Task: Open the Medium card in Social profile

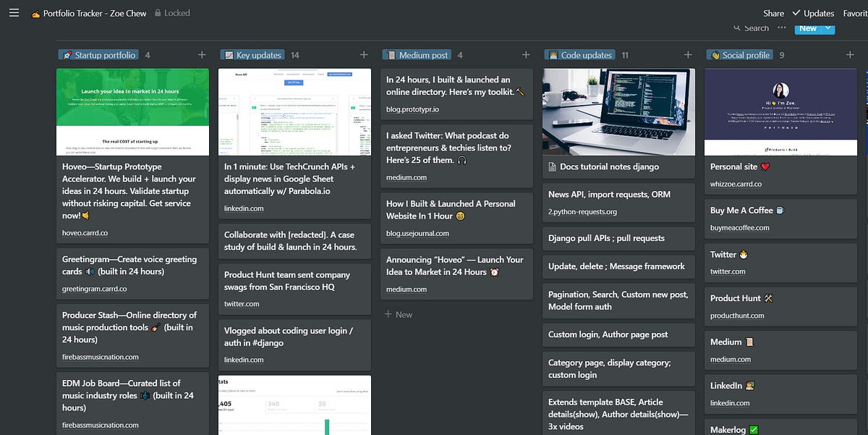Action: pos(780,350)
